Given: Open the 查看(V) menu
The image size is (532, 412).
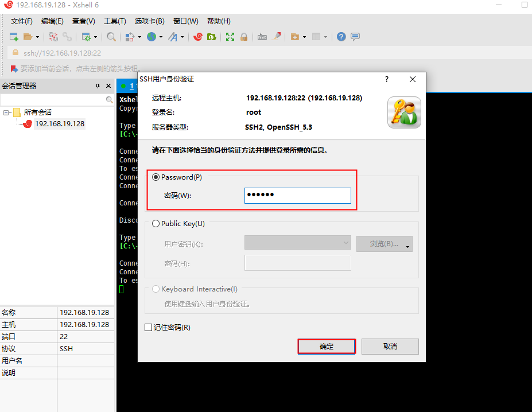Looking at the screenshot, I should point(83,21).
